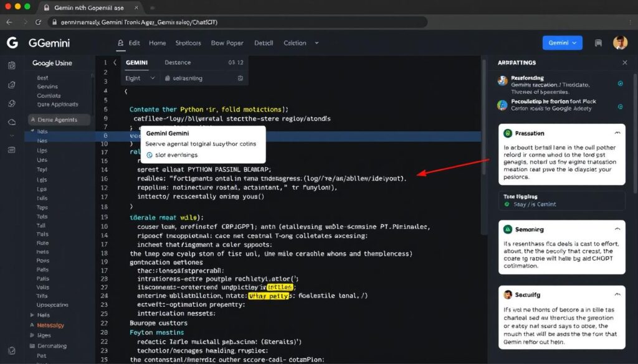Viewport: 638px width, 364px height.
Task: Toggle the green check on Reseforiding notification
Action: pyautogui.click(x=621, y=83)
